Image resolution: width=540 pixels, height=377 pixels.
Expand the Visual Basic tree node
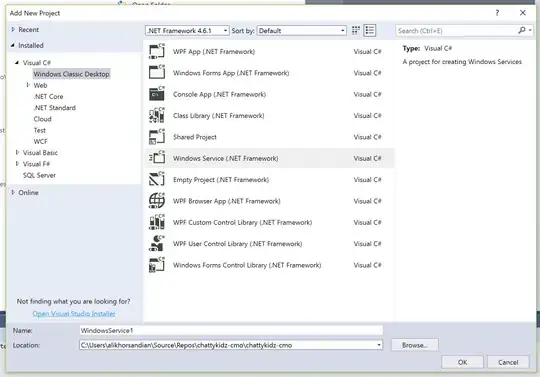click(x=17, y=153)
